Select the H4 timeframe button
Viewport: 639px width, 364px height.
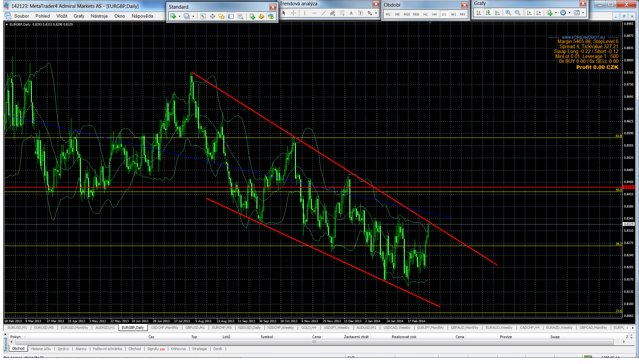point(434,14)
